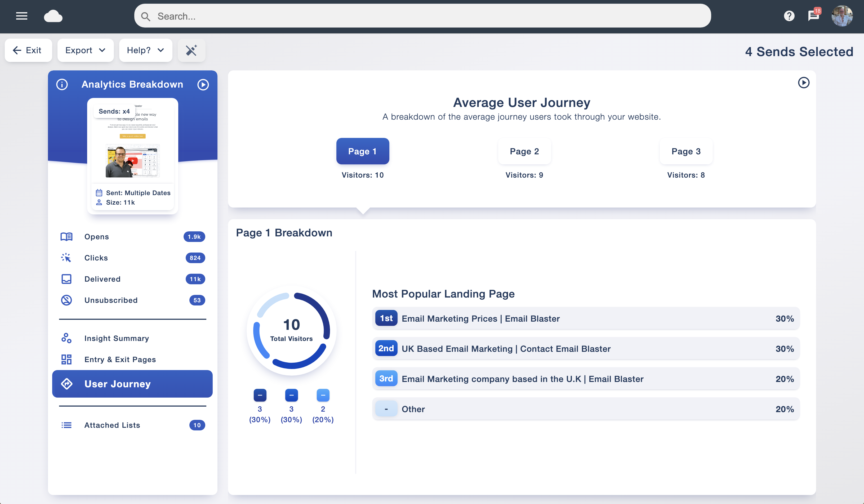Toggle the medium blue 3 (30%) legend
The image size is (864, 504).
(291, 395)
